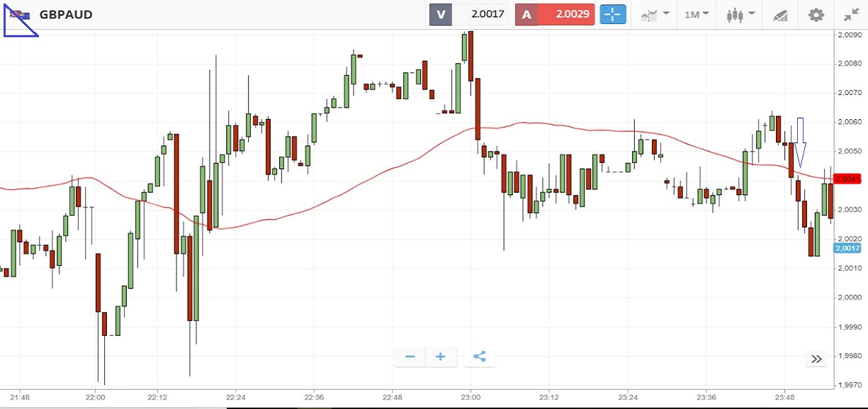Expand the indicators comparison dropdown

pyautogui.click(x=655, y=14)
